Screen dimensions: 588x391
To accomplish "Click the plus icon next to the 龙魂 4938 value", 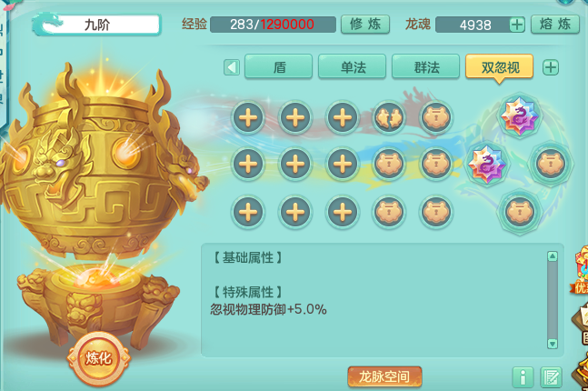I will (x=517, y=25).
